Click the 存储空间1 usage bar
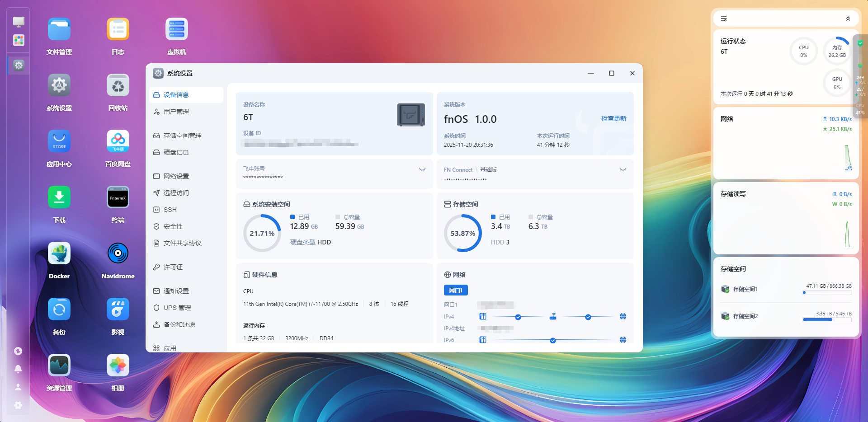The width and height of the screenshot is (868, 422). 827,293
